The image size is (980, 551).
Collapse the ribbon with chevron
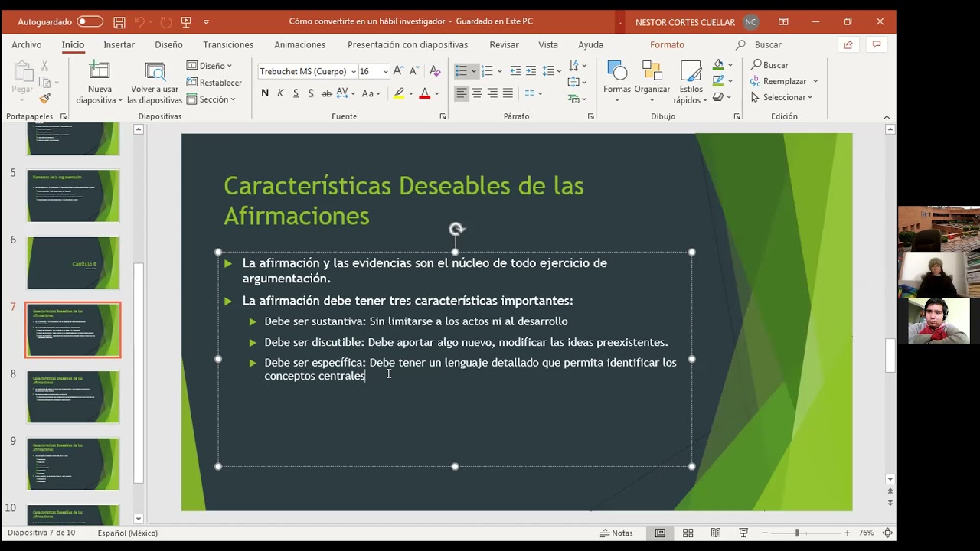click(x=887, y=117)
